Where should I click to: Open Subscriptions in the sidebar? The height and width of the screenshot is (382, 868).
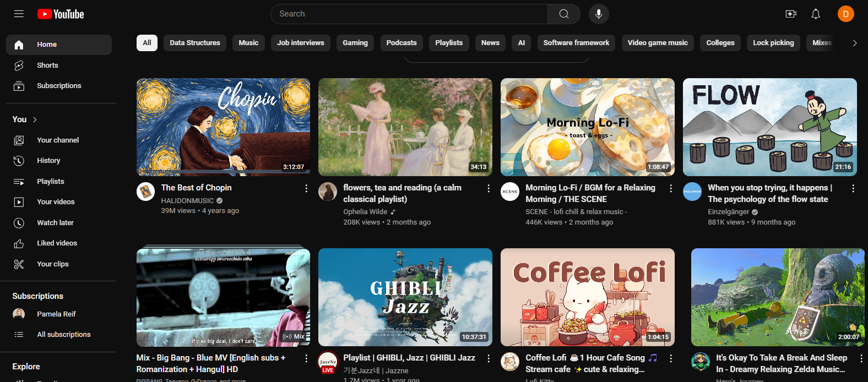point(59,86)
